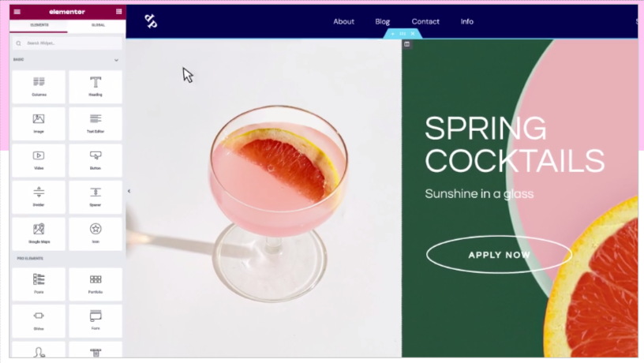Switch to the Elements tab
644x363 pixels.
click(x=39, y=25)
